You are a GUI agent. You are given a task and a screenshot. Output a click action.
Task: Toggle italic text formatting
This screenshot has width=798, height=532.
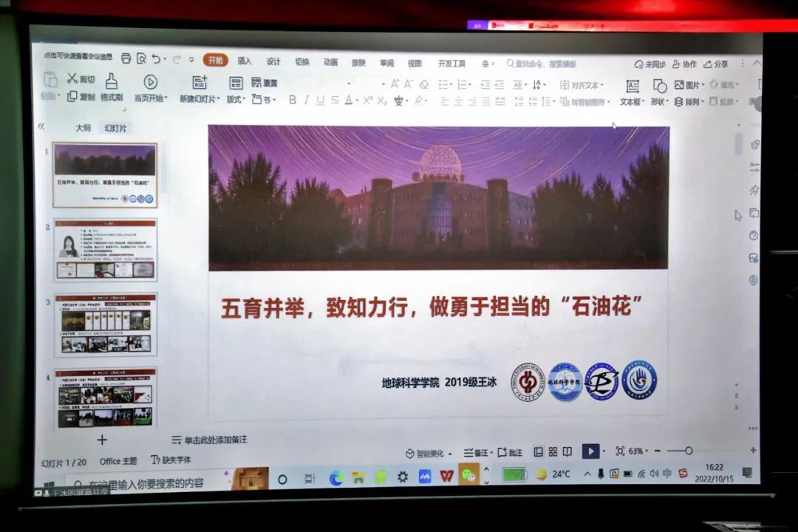307,100
